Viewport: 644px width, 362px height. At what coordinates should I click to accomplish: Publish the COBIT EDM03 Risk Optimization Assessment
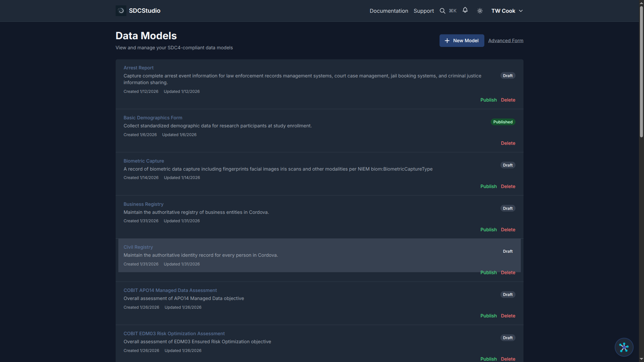(x=488, y=359)
